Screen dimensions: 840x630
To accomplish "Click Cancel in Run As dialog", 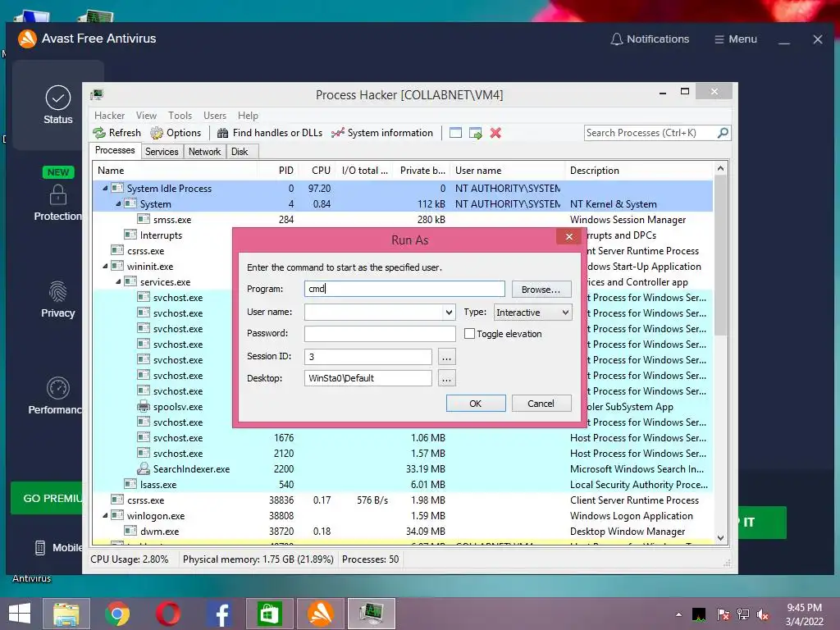I will pyautogui.click(x=541, y=404).
